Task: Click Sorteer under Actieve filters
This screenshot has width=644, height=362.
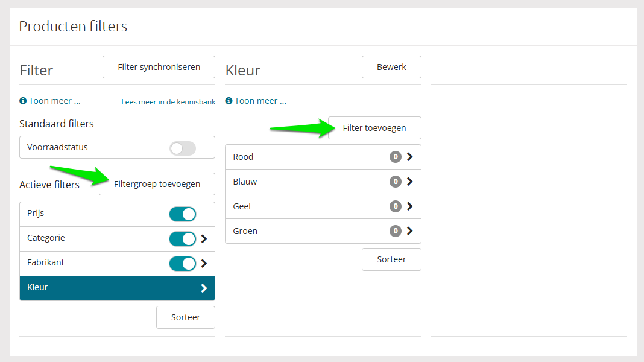Action: [x=186, y=317]
